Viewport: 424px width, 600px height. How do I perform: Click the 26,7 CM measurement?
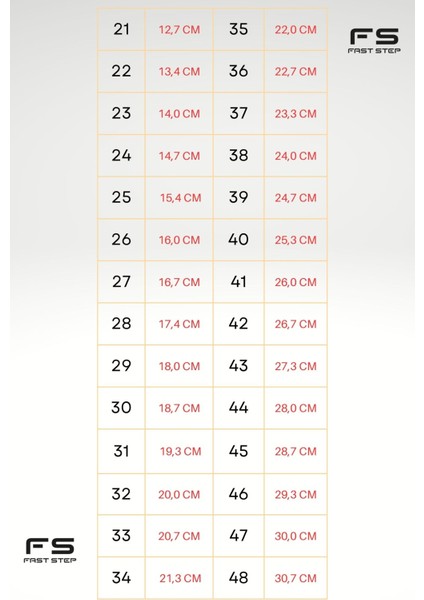[x=295, y=324]
